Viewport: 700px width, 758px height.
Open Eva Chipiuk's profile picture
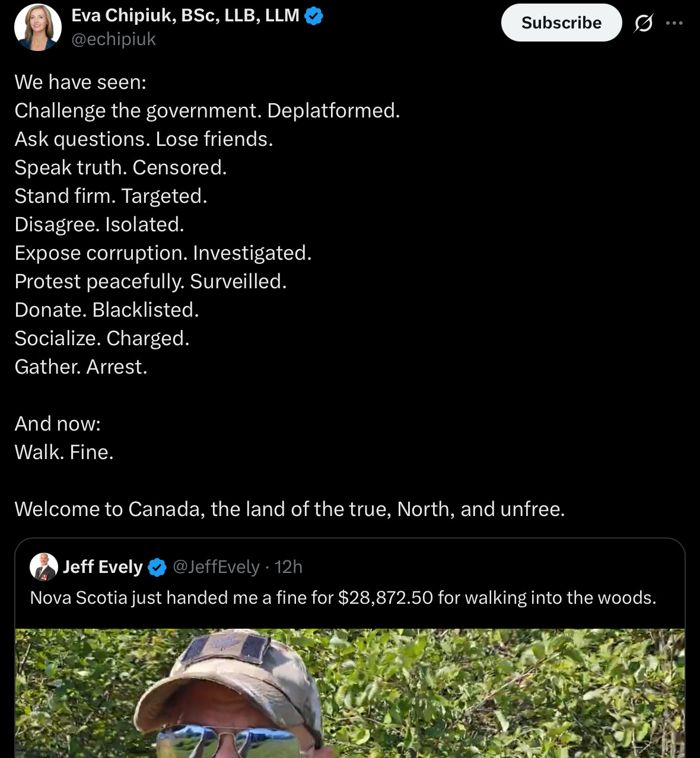click(x=38, y=27)
